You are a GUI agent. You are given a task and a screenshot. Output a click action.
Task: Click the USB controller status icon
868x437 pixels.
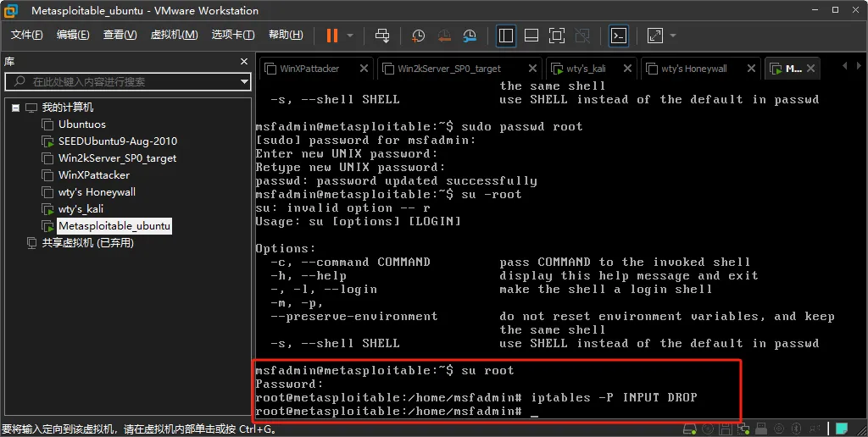[x=761, y=429]
